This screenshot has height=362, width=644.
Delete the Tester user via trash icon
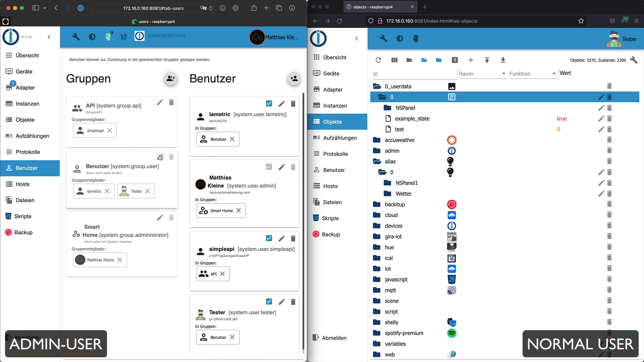click(293, 302)
